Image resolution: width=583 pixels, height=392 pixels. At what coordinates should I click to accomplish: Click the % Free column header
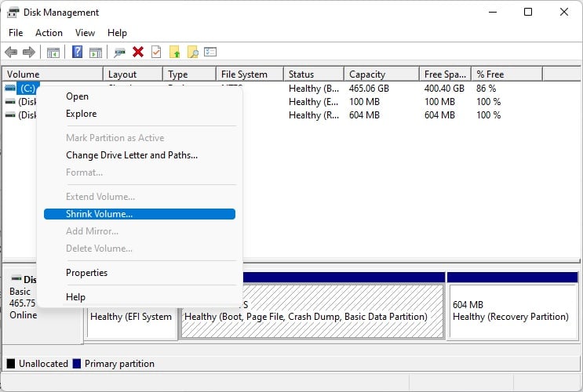(x=507, y=74)
